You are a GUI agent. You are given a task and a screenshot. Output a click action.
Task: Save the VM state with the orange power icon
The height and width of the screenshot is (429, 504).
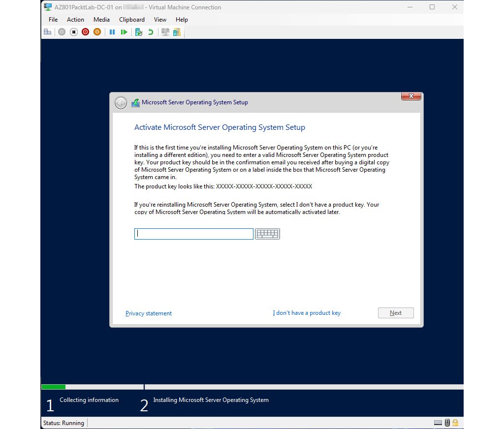pos(97,32)
